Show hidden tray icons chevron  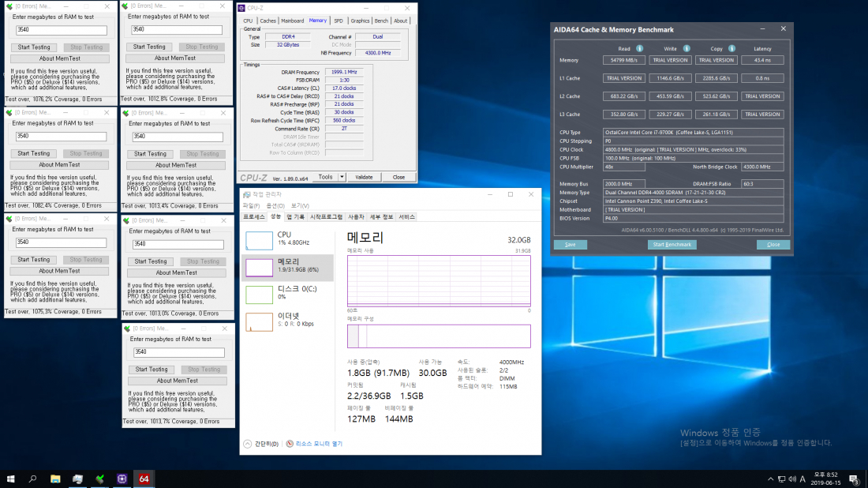click(x=770, y=479)
